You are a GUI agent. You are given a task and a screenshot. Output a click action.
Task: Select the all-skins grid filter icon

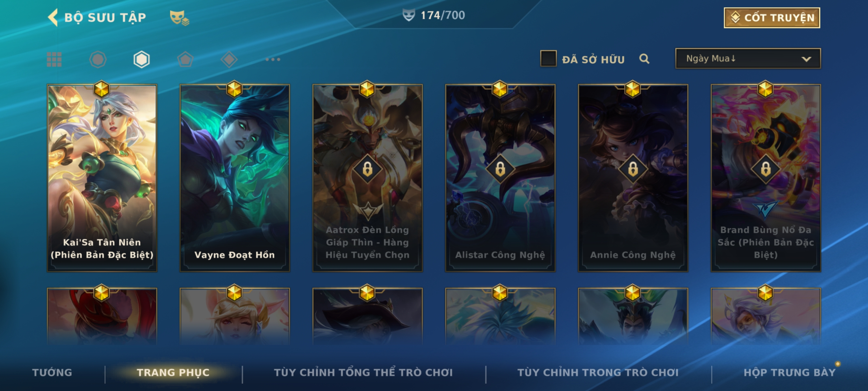[x=54, y=59]
